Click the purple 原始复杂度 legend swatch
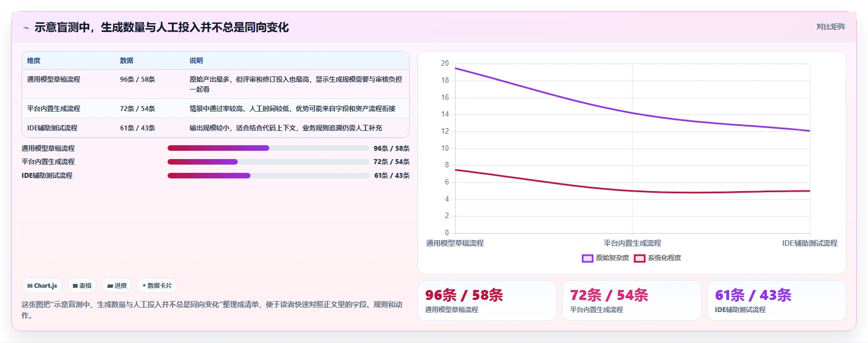 pyautogui.click(x=587, y=258)
